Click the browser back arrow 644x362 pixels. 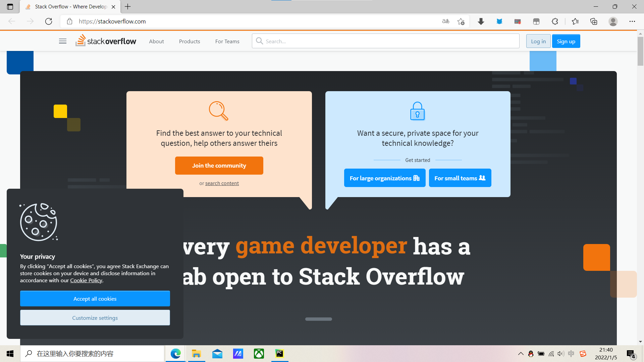[x=12, y=21]
